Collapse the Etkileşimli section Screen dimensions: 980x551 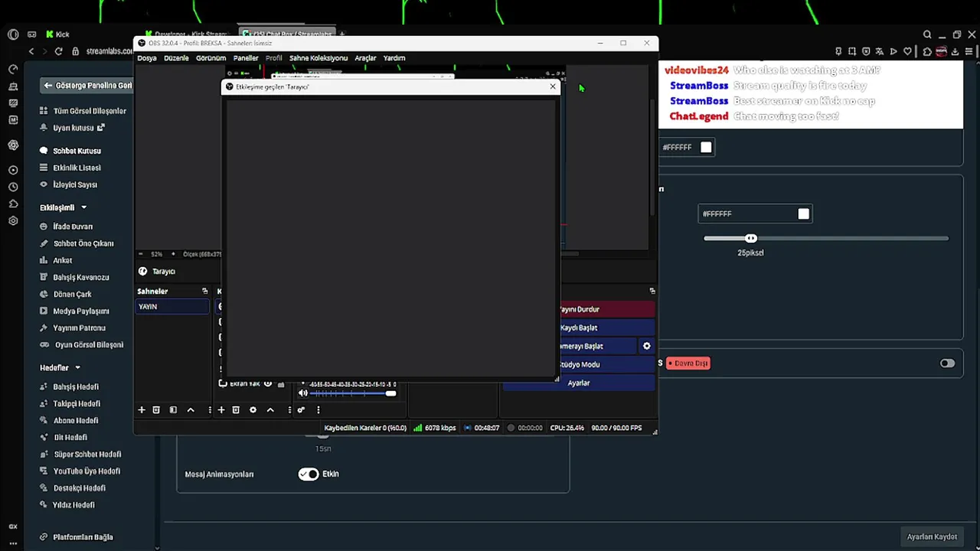click(x=83, y=207)
